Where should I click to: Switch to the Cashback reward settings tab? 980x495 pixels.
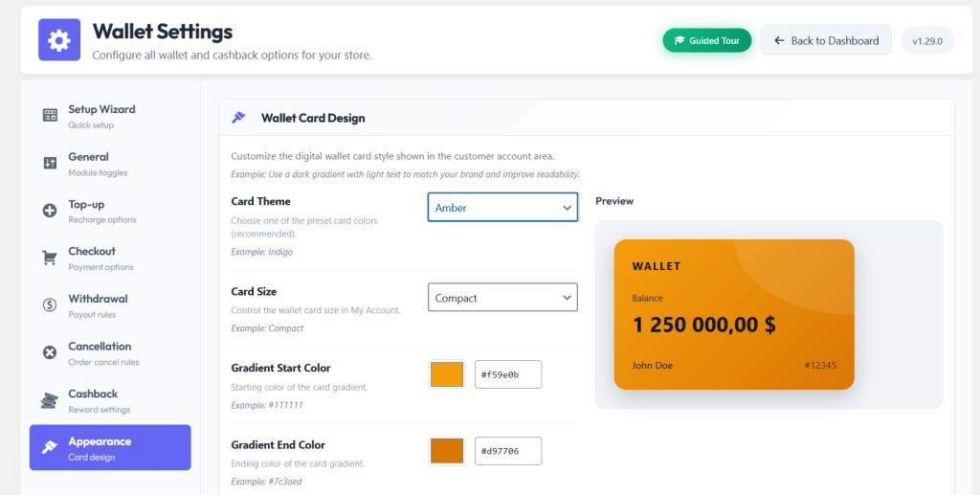point(110,400)
